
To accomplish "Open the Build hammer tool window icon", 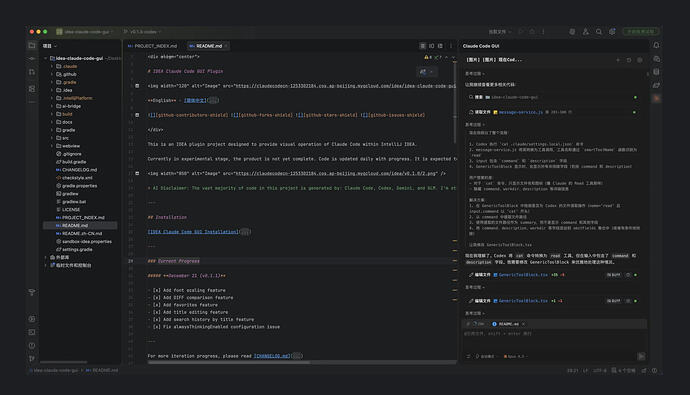I will point(32,292).
